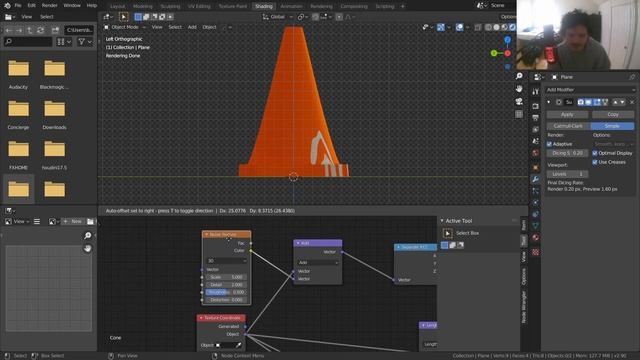The image size is (640, 360).
Task: Toggle modifier render visibility camera icon
Action: [x=580, y=102]
